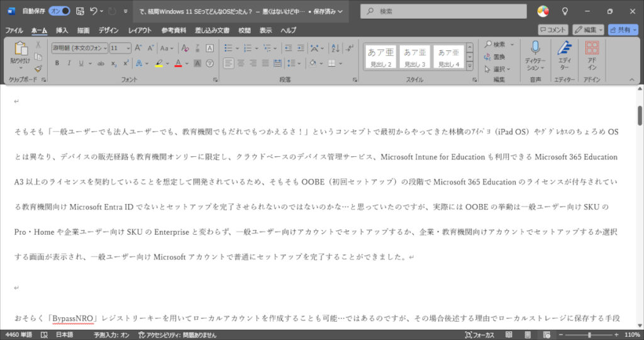The height and width of the screenshot is (340, 644).
Task: Expand the styles gallery more arrow
Action: pyautogui.click(x=469, y=65)
